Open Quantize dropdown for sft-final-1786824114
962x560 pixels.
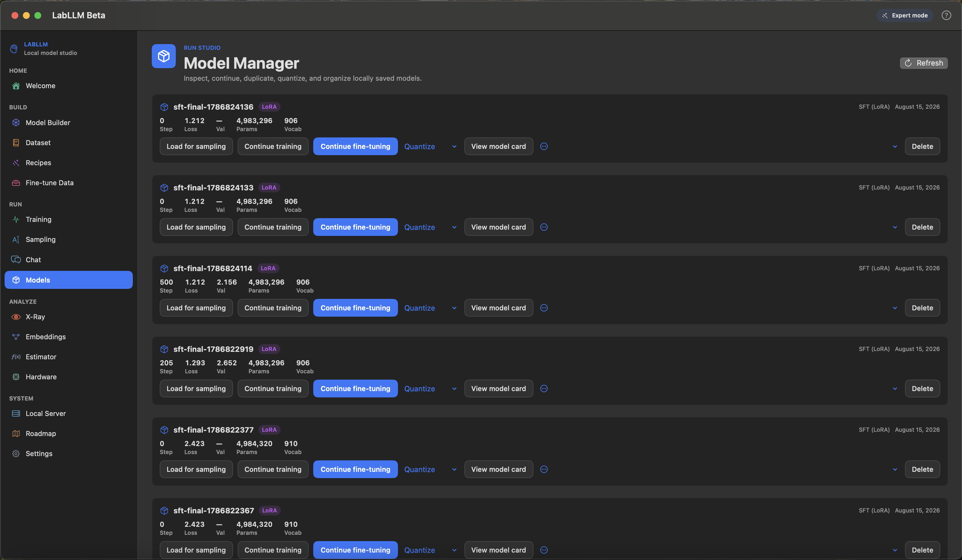431,308
